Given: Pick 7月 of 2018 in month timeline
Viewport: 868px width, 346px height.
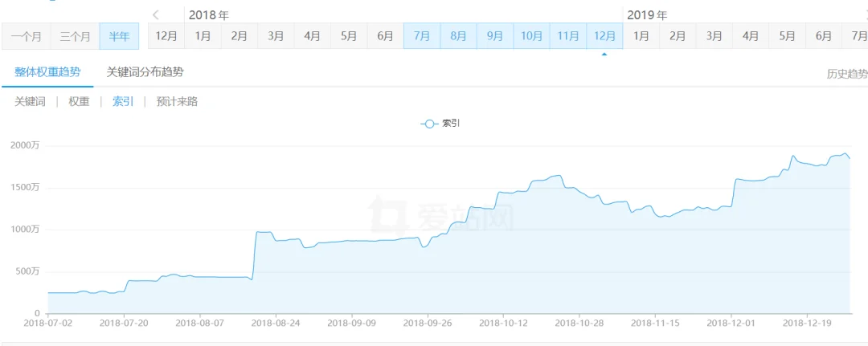Looking at the screenshot, I should (422, 36).
